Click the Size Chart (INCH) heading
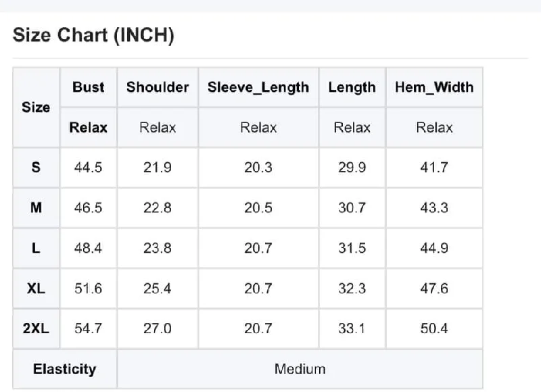The height and width of the screenshot is (392, 541). pyautogui.click(x=93, y=35)
